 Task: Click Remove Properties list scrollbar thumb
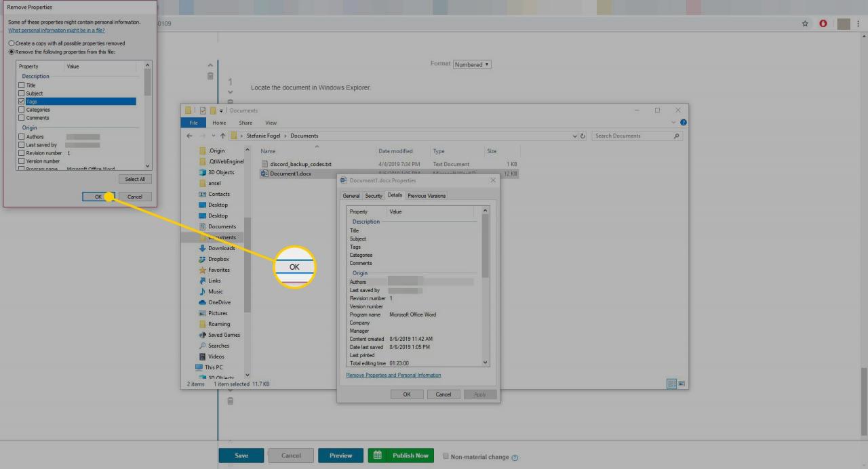(x=148, y=81)
